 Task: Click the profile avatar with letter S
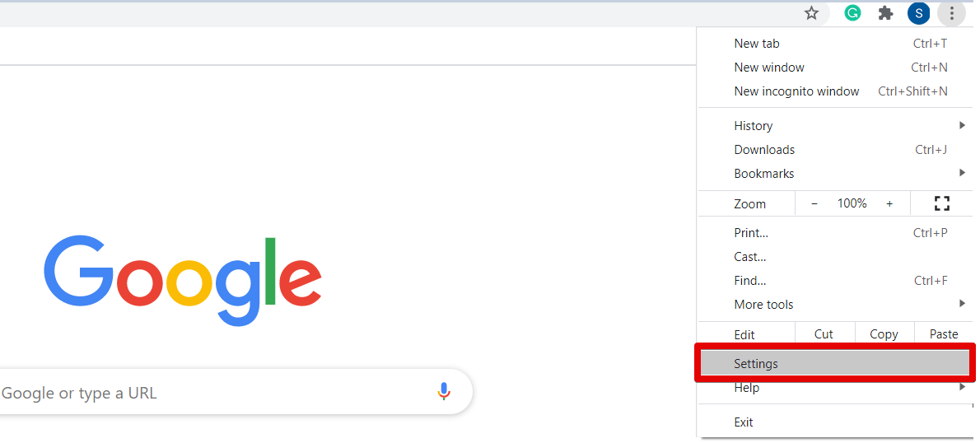tap(918, 13)
